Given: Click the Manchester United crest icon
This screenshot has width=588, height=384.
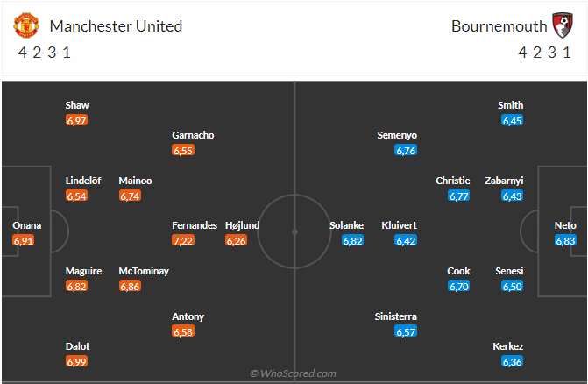Looking at the screenshot, I should click(26, 25).
